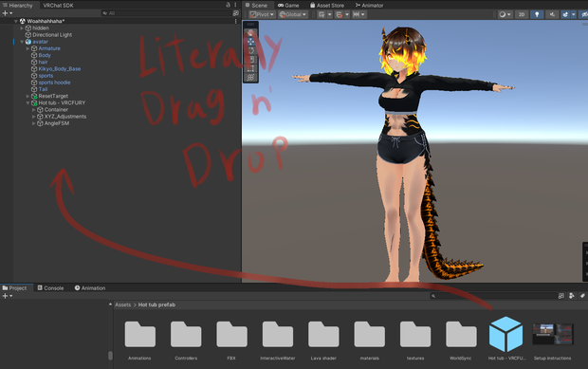Toggle scene lighting bulb button

[x=537, y=14]
